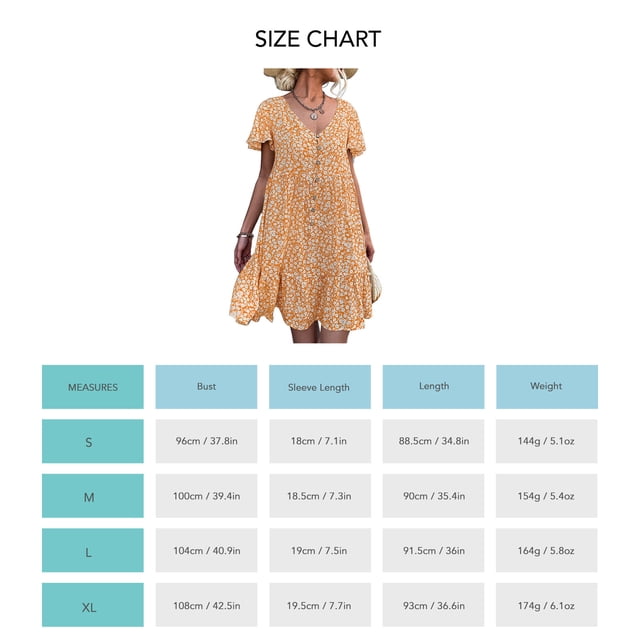Click the 19cm / 7.5in sleeve cell
Viewport: 640px width, 640px height.
[320, 550]
